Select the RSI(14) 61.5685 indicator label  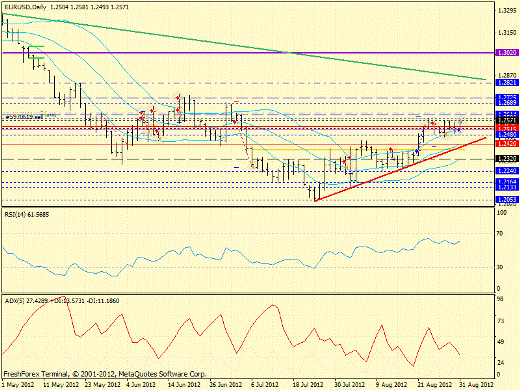[x=27, y=215]
